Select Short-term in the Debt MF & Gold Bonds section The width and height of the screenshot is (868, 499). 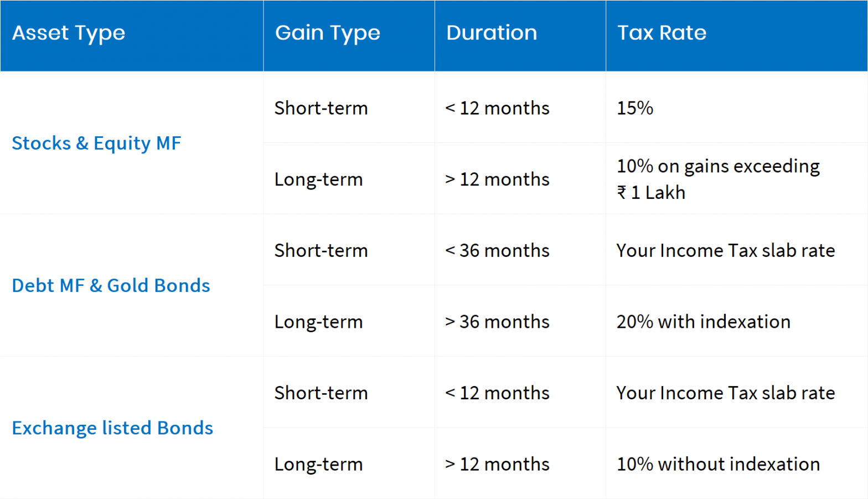pyautogui.click(x=321, y=250)
